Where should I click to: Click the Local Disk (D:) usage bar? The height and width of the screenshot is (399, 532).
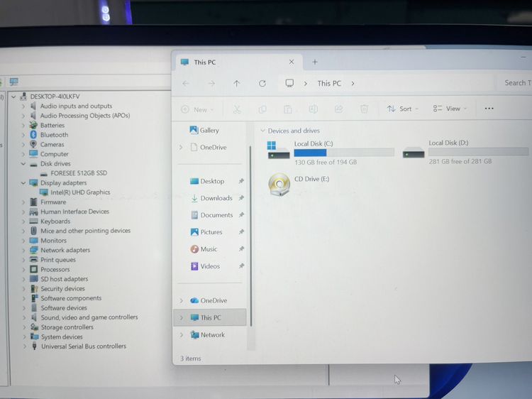coord(478,152)
